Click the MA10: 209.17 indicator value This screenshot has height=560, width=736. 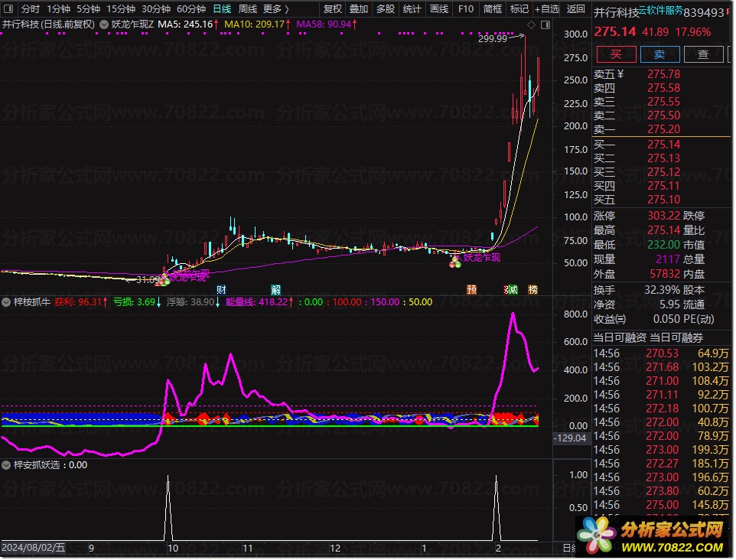click(x=257, y=24)
